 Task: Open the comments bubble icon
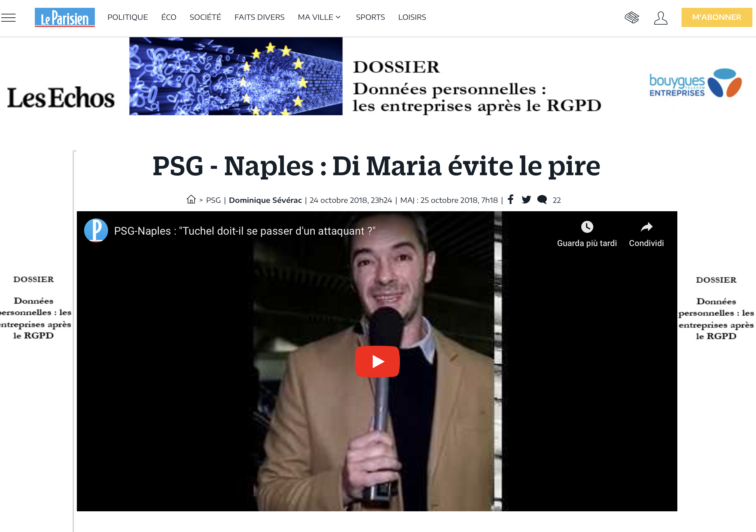click(542, 199)
